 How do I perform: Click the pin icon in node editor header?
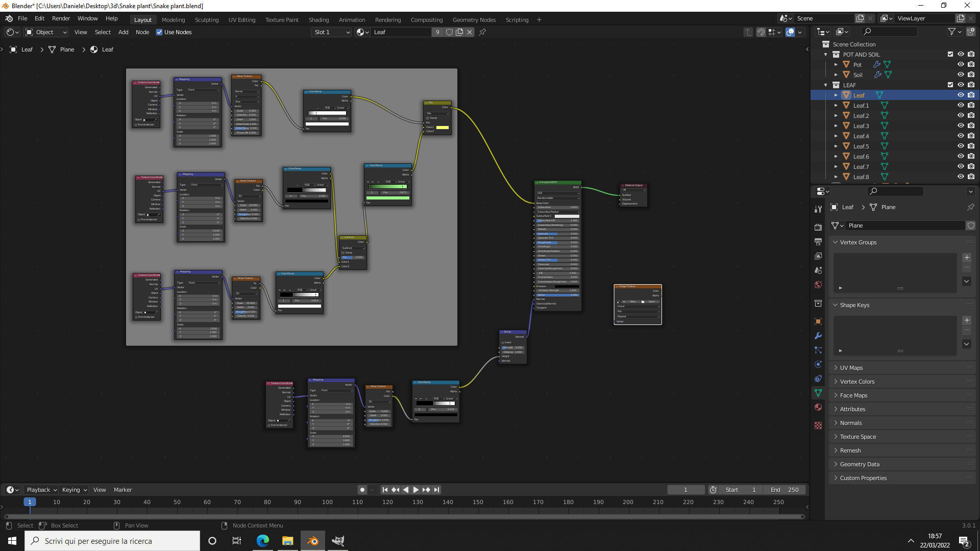pyautogui.click(x=482, y=32)
